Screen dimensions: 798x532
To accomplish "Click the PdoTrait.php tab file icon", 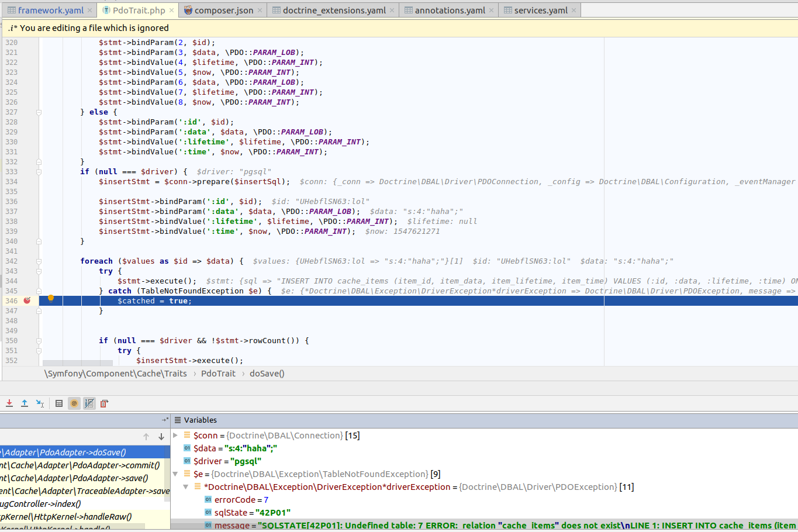I will pyautogui.click(x=106, y=10).
